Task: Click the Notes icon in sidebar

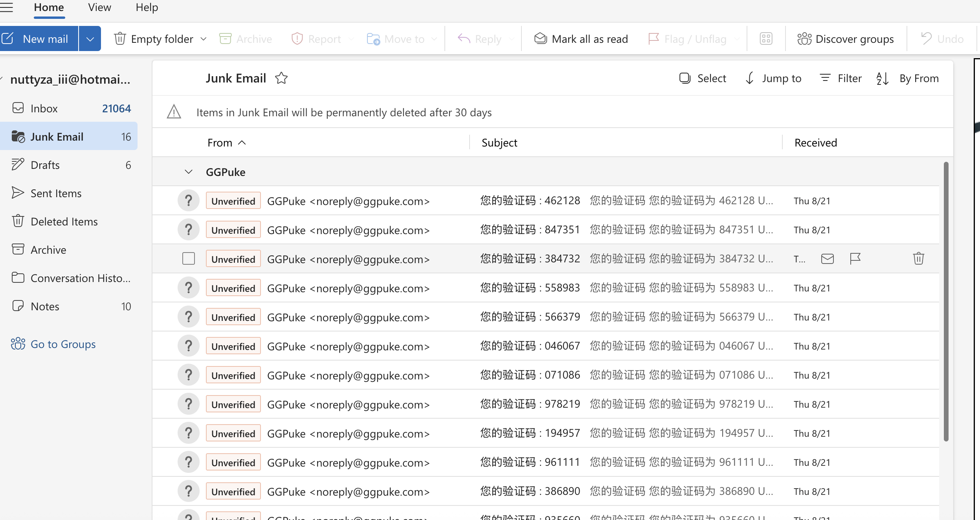Action: (x=18, y=306)
